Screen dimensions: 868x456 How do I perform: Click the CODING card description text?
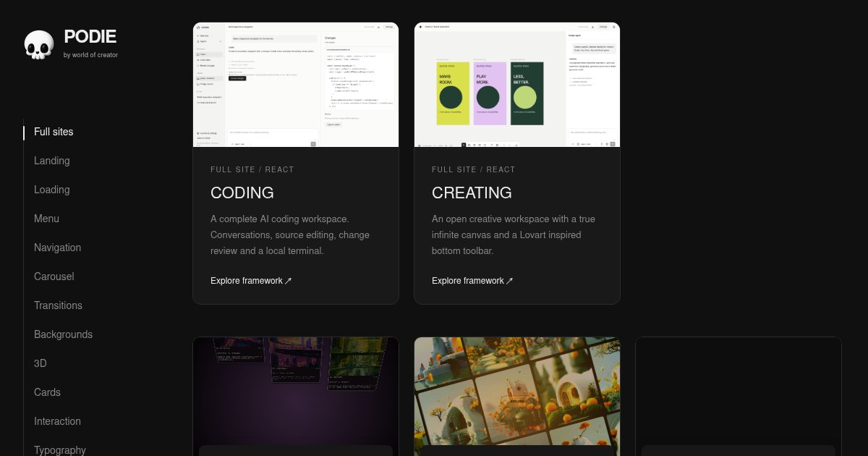click(x=290, y=235)
